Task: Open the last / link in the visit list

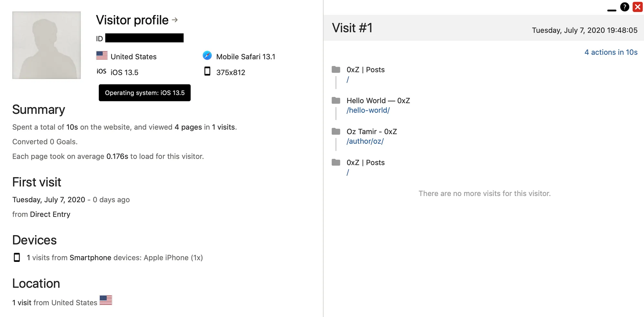Action: 348,172
